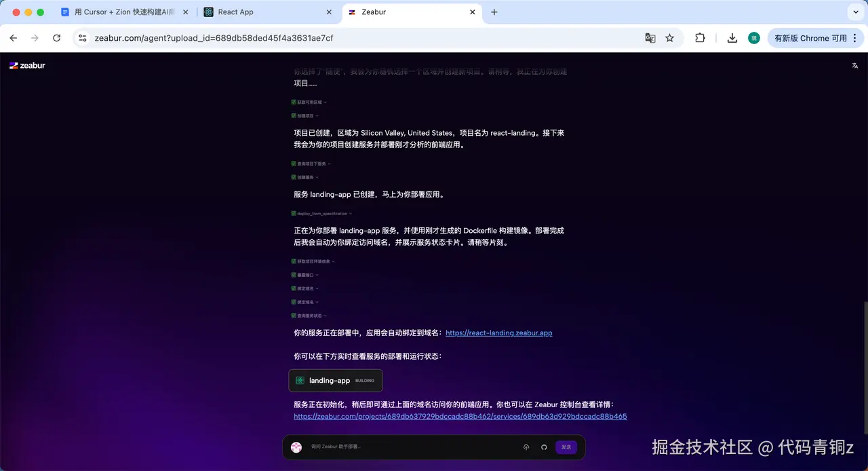The width and height of the screenshot is (868, 471).
Task: Click the check icon beside 查询服务状态
Action: tap(294, 316)
